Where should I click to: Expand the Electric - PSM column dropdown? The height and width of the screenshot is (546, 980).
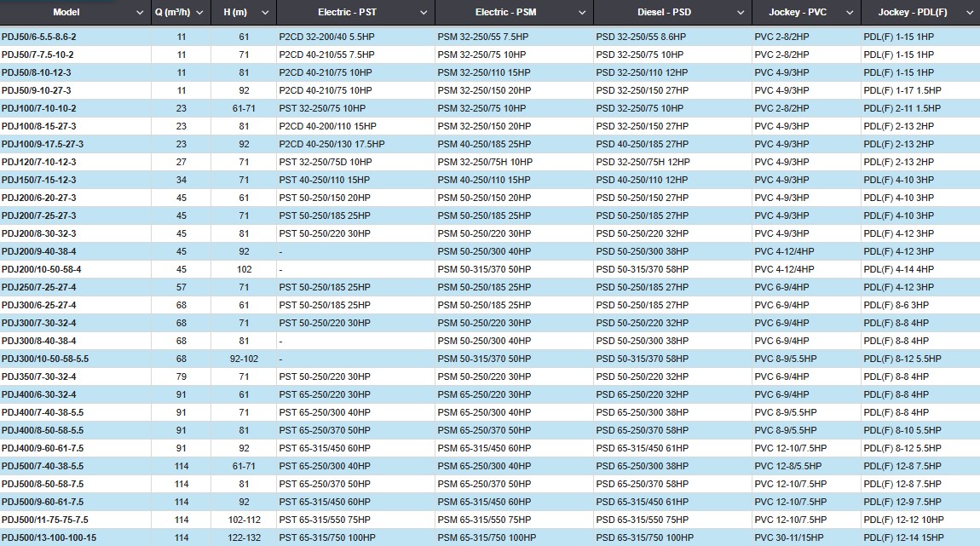(583, 13)
